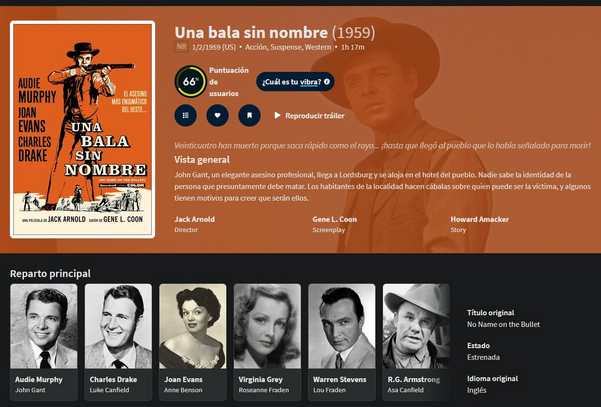Select original title 'No Name on the Bullet'
Screen dimensions: 601x407
[x=503, y=325]
